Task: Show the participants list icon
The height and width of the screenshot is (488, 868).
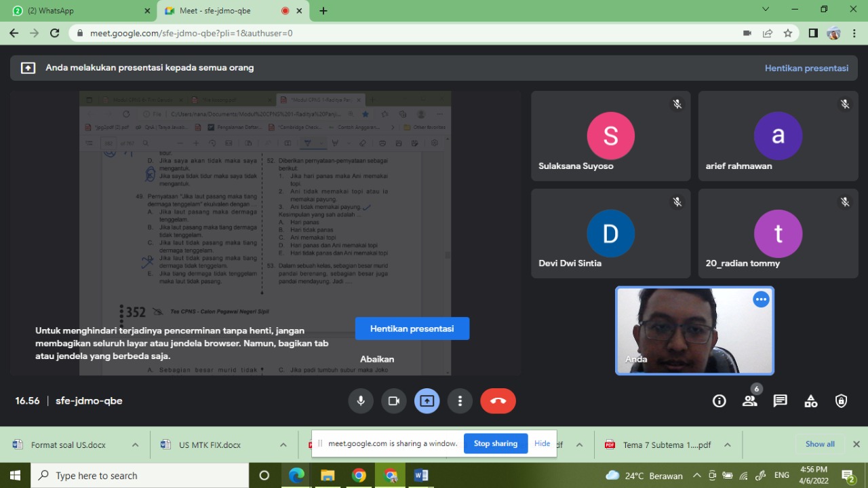Action: point(749,401)
